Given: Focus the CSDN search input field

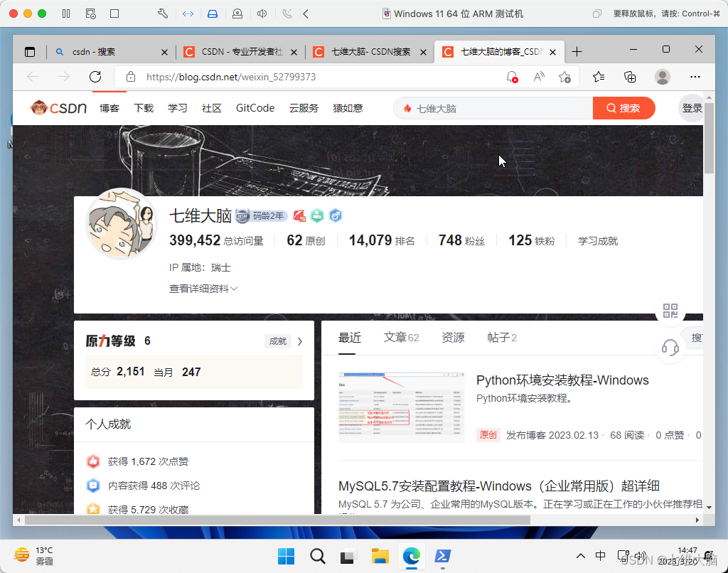Looking at the screenshot, I should click(x=493, y=108).
